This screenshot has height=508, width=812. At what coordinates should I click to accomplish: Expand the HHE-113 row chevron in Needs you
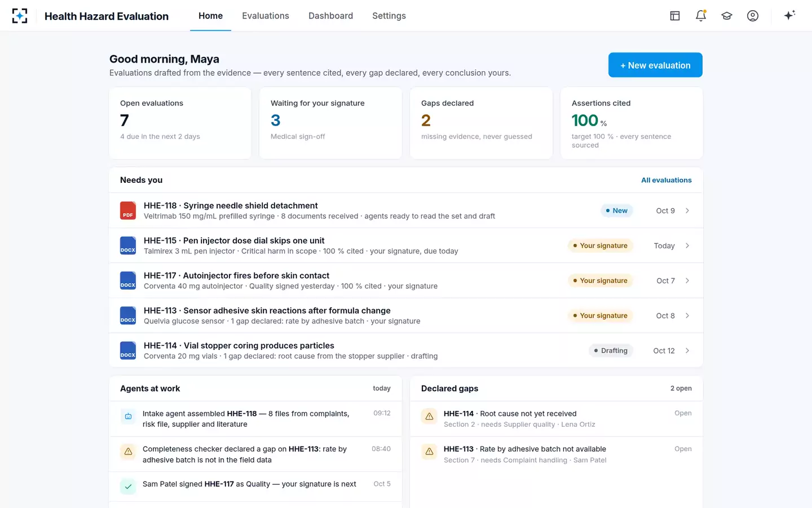[x=687, y=316]
